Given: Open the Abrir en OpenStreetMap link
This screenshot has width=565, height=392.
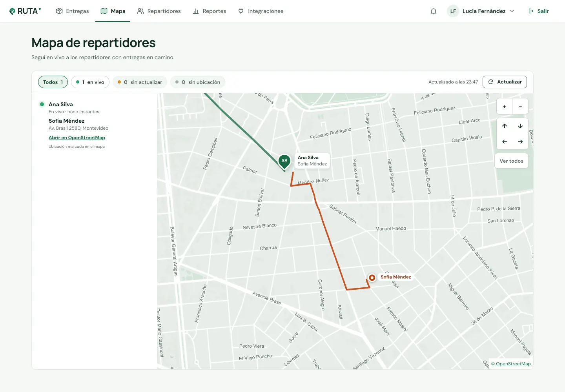Looking at the screenshot, I should coord(77,138).
